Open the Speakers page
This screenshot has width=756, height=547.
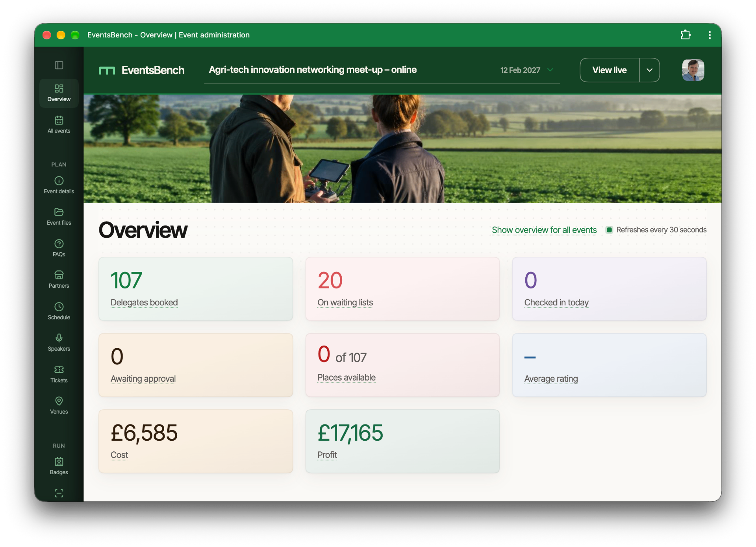click(59, 343)
